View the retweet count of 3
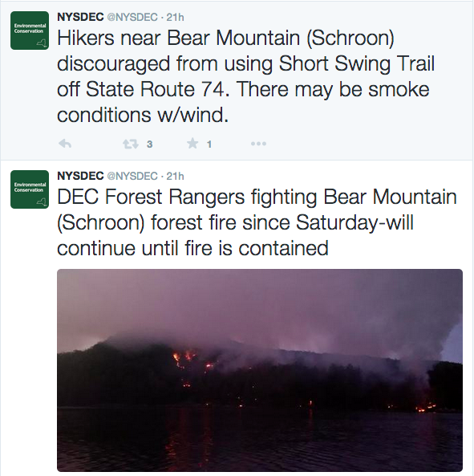The image size is (474, 476). (149, 144)
